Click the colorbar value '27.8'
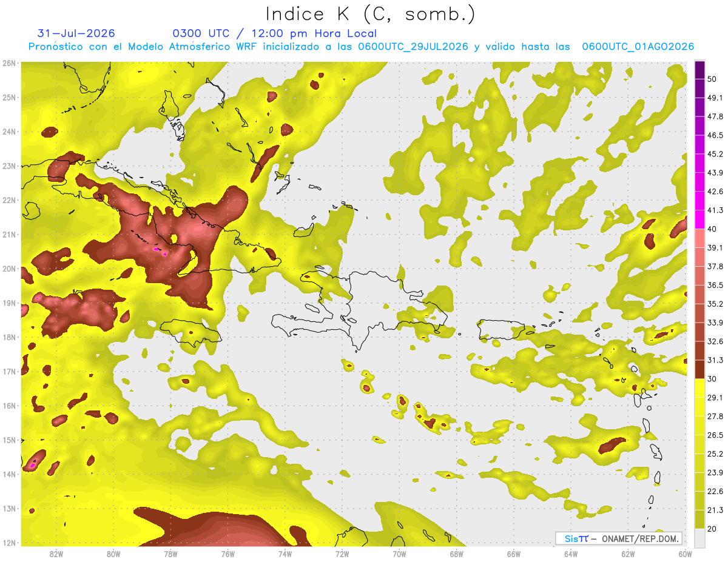This screenshot has height=562, width=728. [x=715, y=416]
